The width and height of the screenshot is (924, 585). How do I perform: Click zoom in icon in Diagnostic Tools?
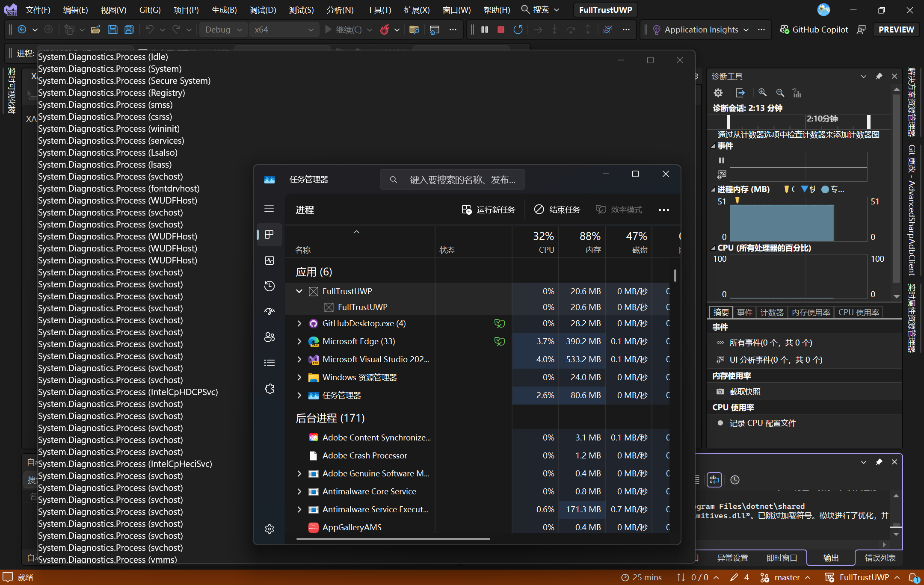(762, 93)
